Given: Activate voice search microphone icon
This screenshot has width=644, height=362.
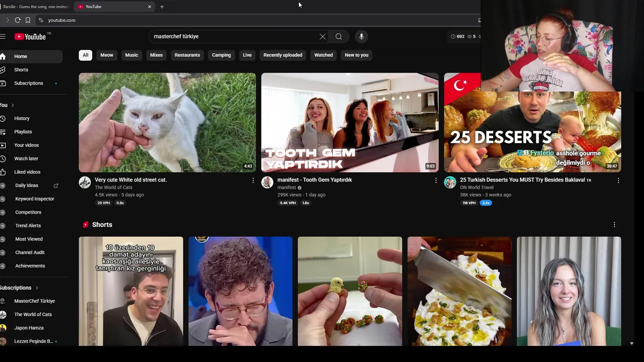Looking at the screenshot, I should 361,36.
